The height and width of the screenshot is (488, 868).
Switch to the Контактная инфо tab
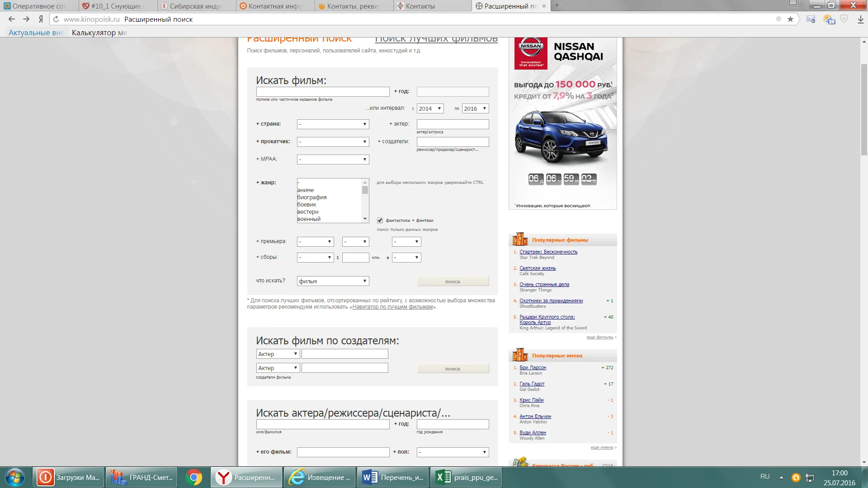click(x=274, y=6)
